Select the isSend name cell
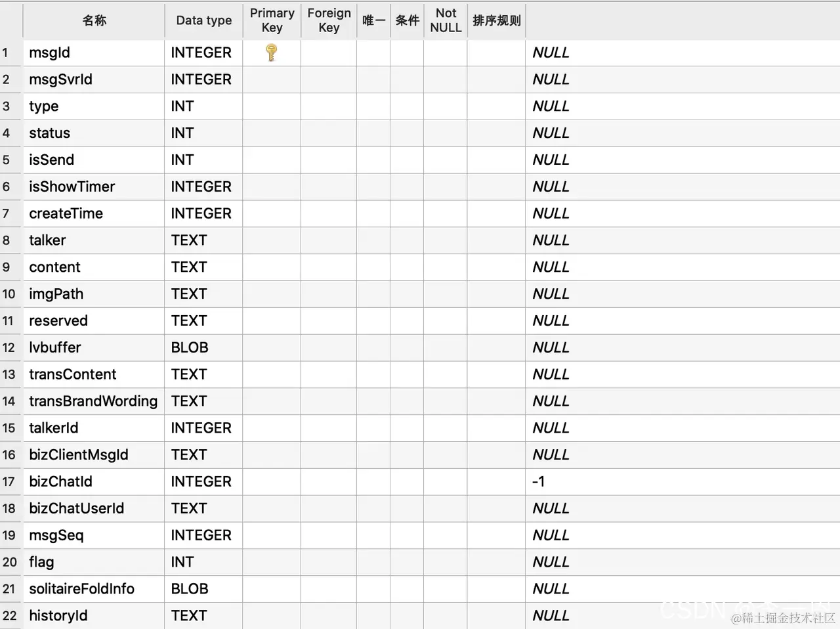 click(94, 160)
